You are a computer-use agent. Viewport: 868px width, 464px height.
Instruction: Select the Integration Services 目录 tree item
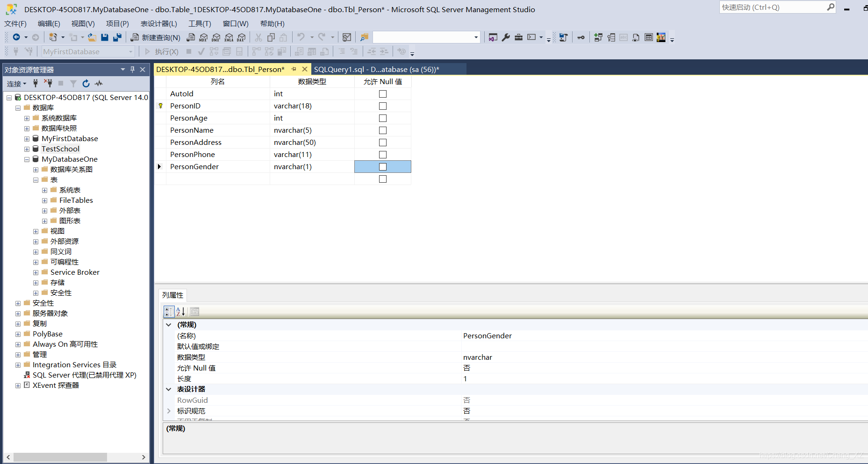pos(74,365)
